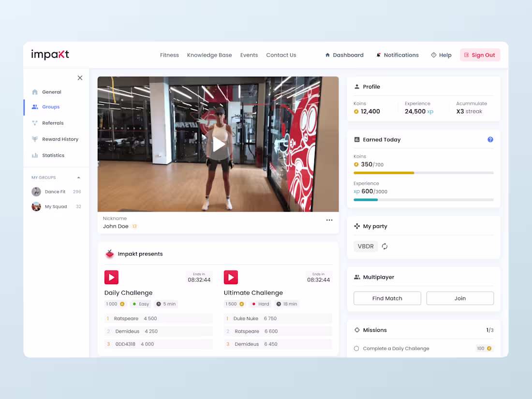Open the Notifications bell
This screenshot has height=399, width=532.
coord(397,55)
